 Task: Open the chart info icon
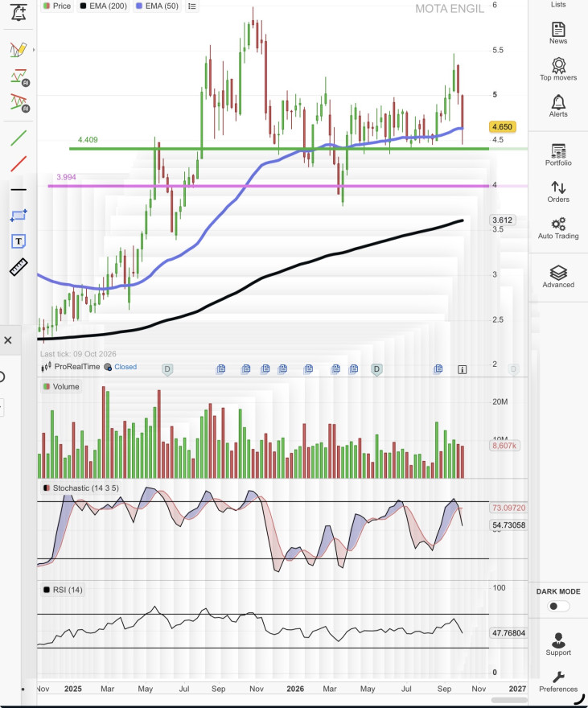(462, 370)
